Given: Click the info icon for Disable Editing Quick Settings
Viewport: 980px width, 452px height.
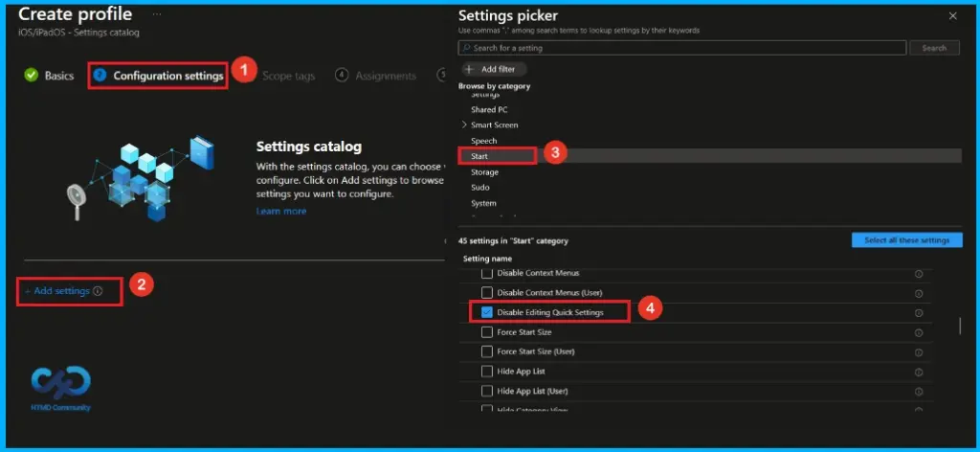Looking at the screenshot, I should (x=918, y=313).
